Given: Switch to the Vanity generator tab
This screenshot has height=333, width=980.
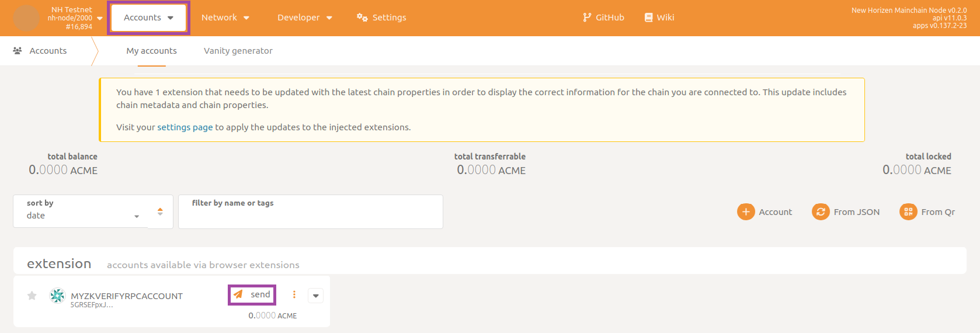Looking at the screenshot, I should point(238,51).
